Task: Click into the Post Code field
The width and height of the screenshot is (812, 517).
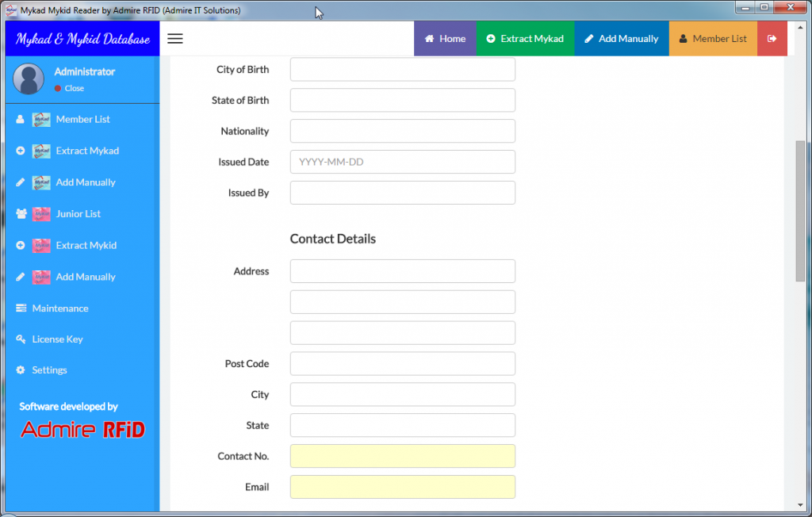Action: pyautogui.click(x=402, y=364)
